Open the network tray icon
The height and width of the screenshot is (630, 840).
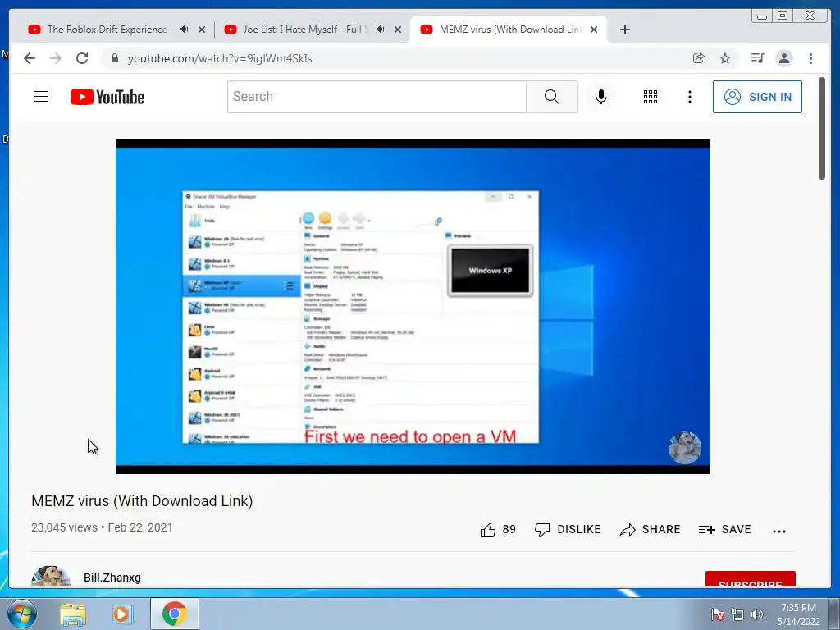coord(737,614)
